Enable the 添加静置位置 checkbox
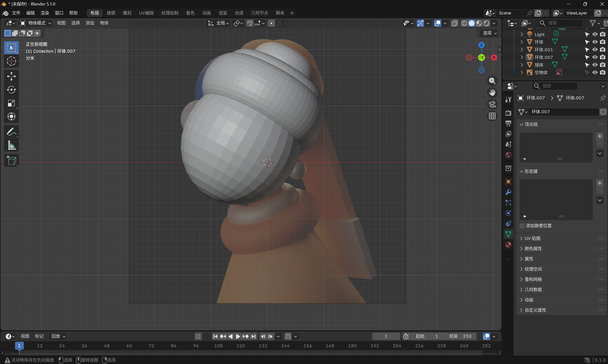This screenshot has height=364, width=608. pyautogui.click(x=522, y=226)
